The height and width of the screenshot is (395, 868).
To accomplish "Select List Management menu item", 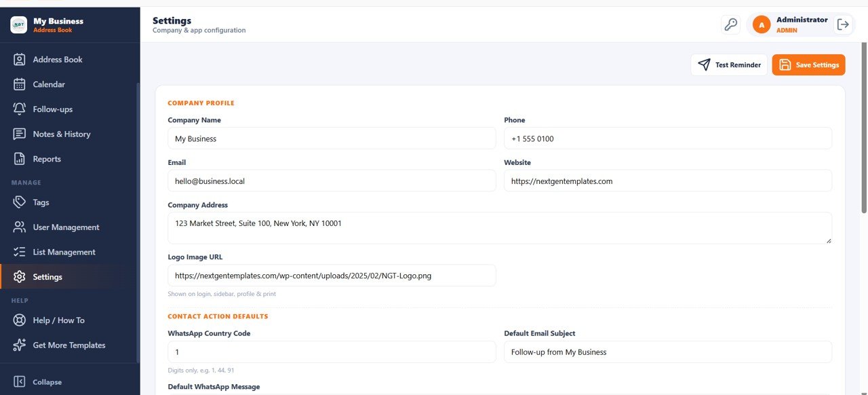I will [68, 252].
